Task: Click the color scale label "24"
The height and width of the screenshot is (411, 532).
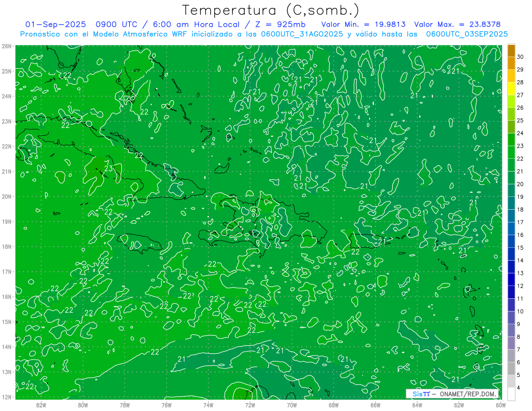Action: click(520, 133)
